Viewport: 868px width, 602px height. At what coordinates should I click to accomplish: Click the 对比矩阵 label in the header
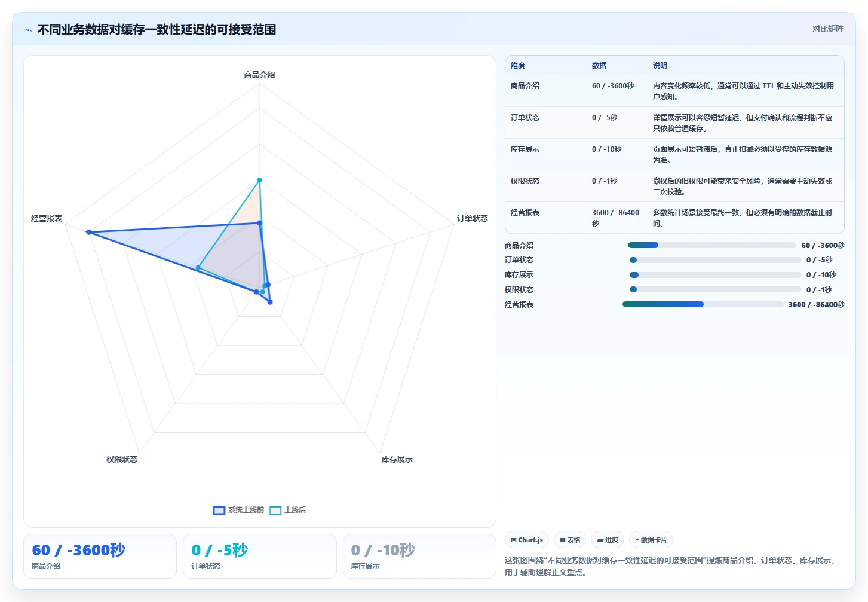coord(827,29)
